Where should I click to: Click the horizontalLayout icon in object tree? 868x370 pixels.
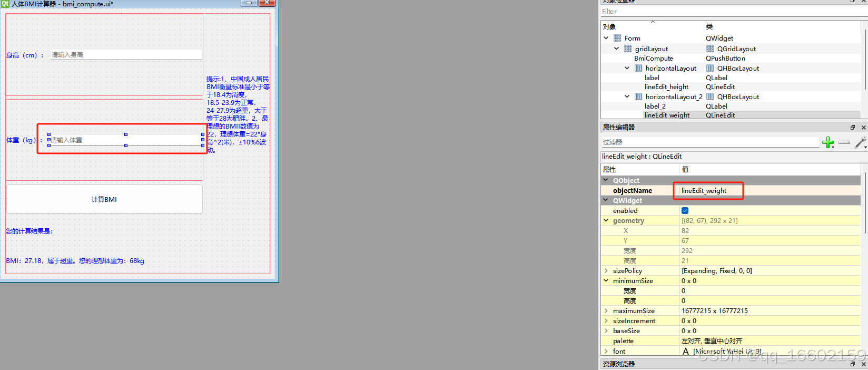[x=638, y=68]
